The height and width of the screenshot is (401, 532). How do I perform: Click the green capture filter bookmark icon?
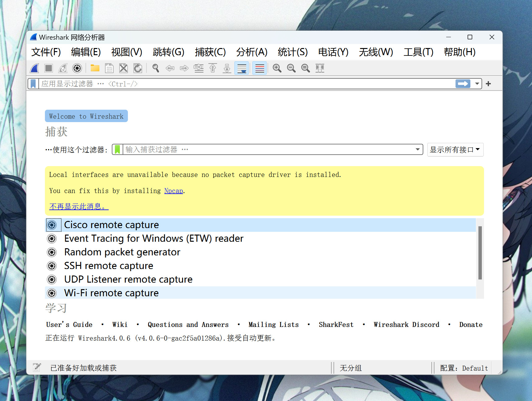tap(117, 150)
